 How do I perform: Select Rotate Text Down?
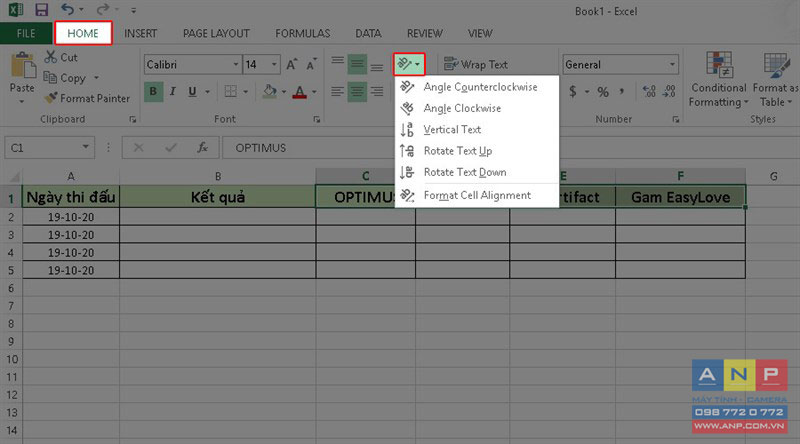[477, 172]
